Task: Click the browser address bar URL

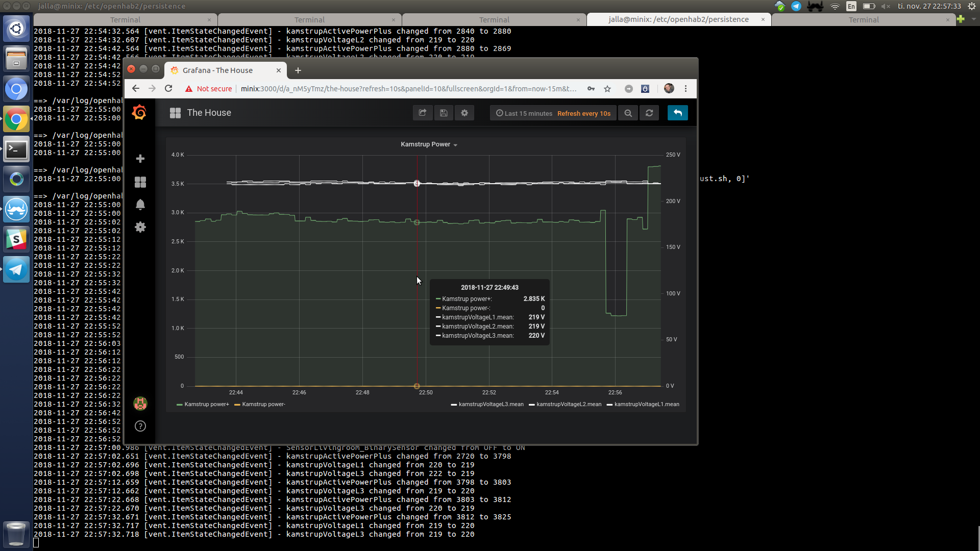Action: tap(408, 89)
